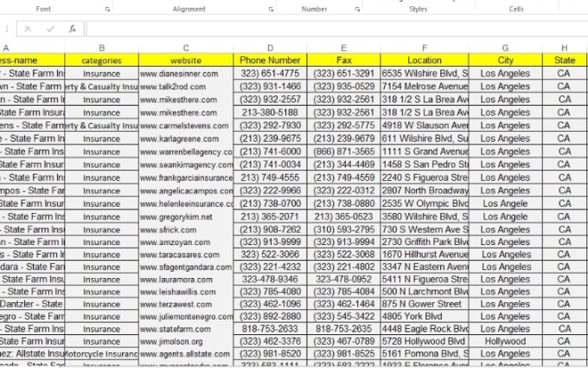
Task: Select the 'Location' header cell
Action: [425, 60]
